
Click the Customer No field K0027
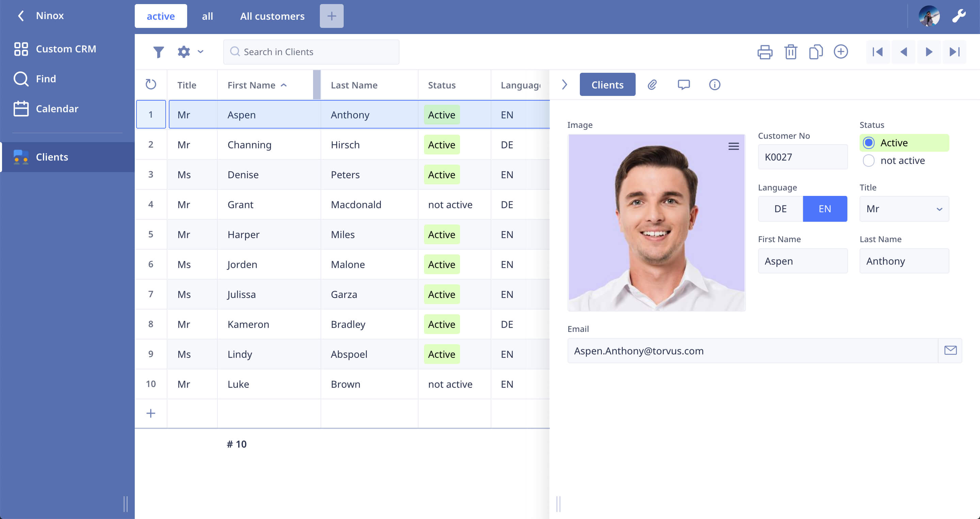coord(803,157)
